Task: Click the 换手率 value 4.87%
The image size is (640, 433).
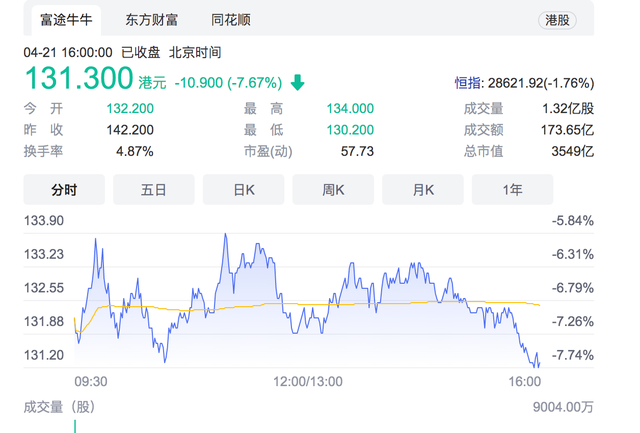Action: 135,152
